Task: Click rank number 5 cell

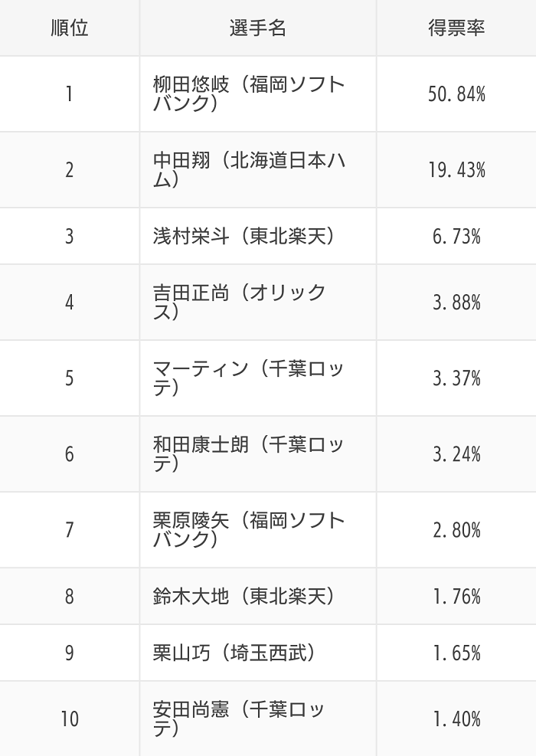Action: pyautogui.click(x=70, y=378)
